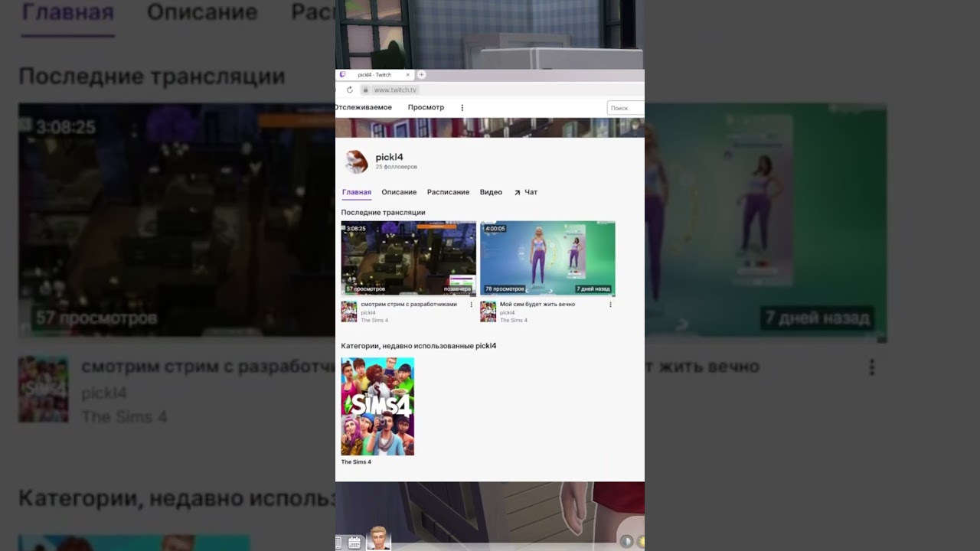Click the позавчера date label
This screenshot has height=551, width=980.
457,289
